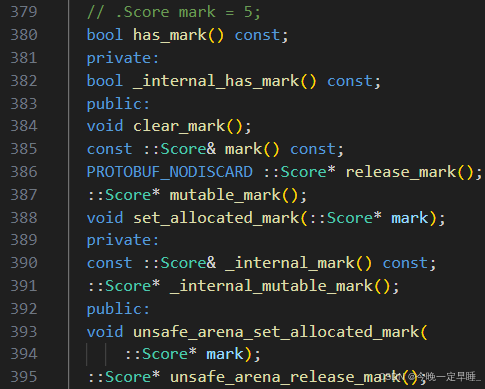Click the 'mark' parameter on line 388
Screen dimensions: 485x389
(x=409, y=218)
